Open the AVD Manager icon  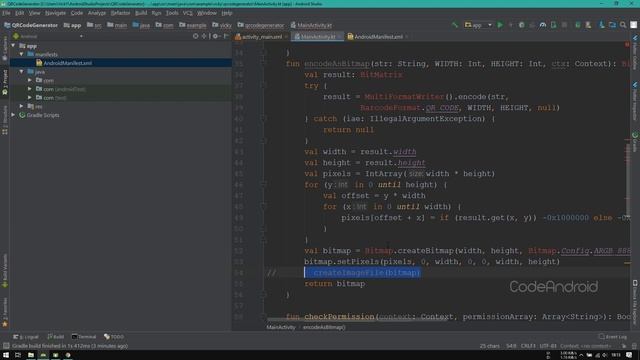588,25
